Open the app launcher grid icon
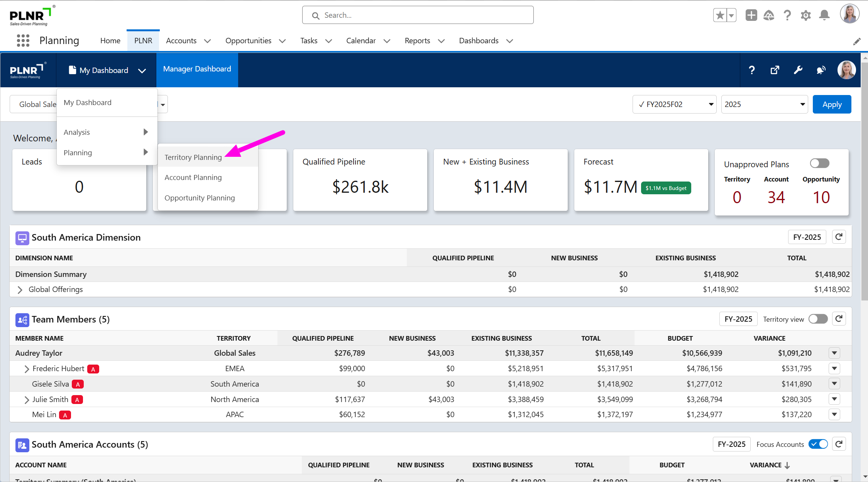Screen dimensions: 868x482 pos(23,41)
